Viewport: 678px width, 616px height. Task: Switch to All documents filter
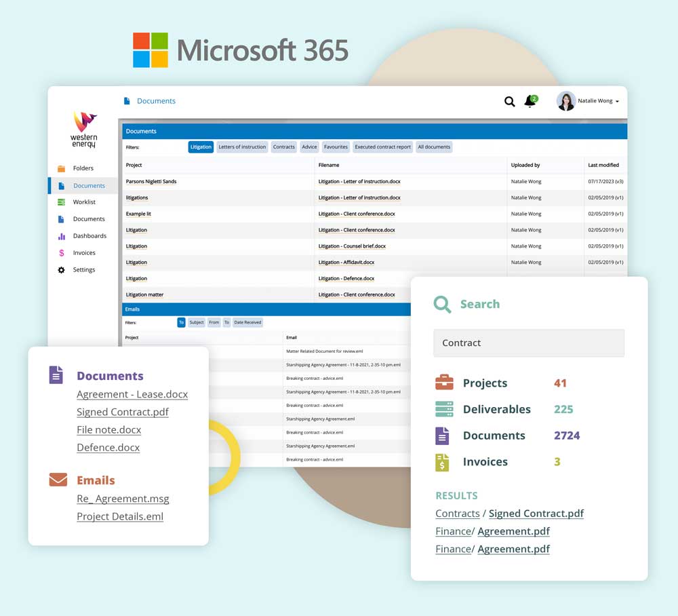pos(434,147)
